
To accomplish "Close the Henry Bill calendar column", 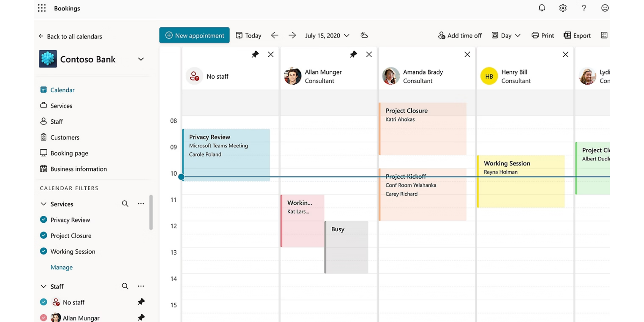I will (565, 54).
